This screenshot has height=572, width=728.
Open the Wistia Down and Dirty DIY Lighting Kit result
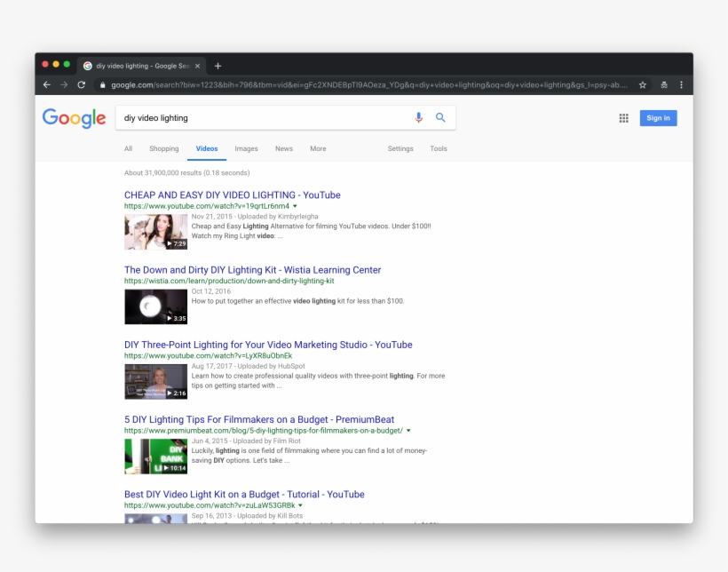[x=252, y=269]
